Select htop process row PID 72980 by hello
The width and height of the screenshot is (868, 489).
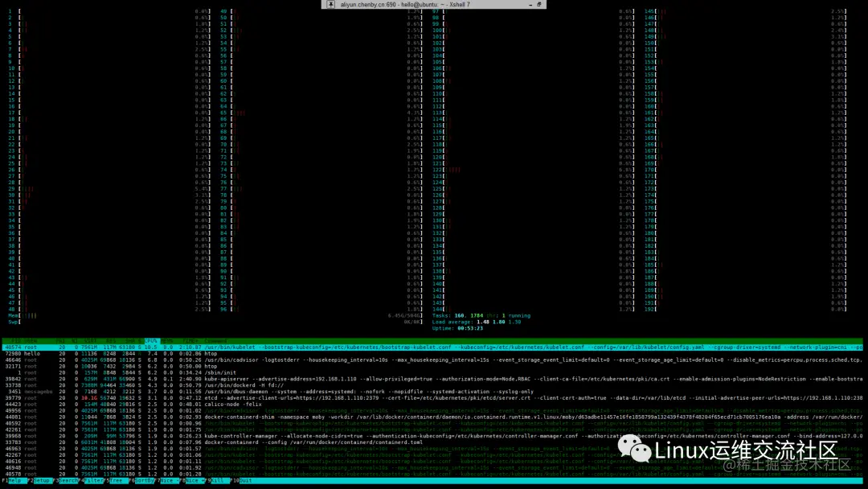tap(433, 353)
